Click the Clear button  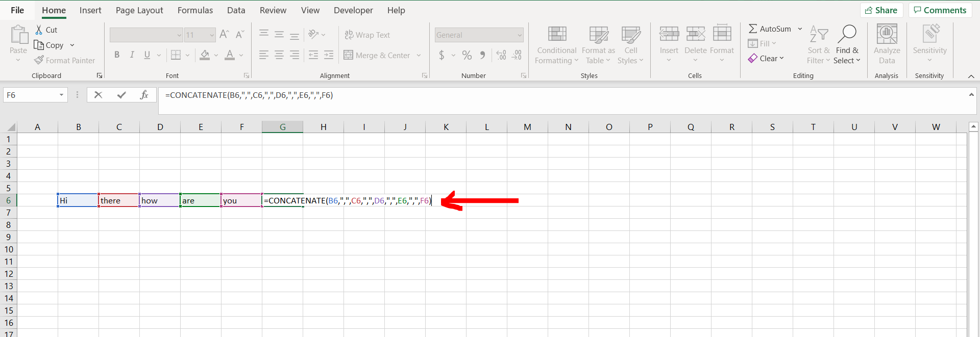pyautogui.click(x=766, y=59)
